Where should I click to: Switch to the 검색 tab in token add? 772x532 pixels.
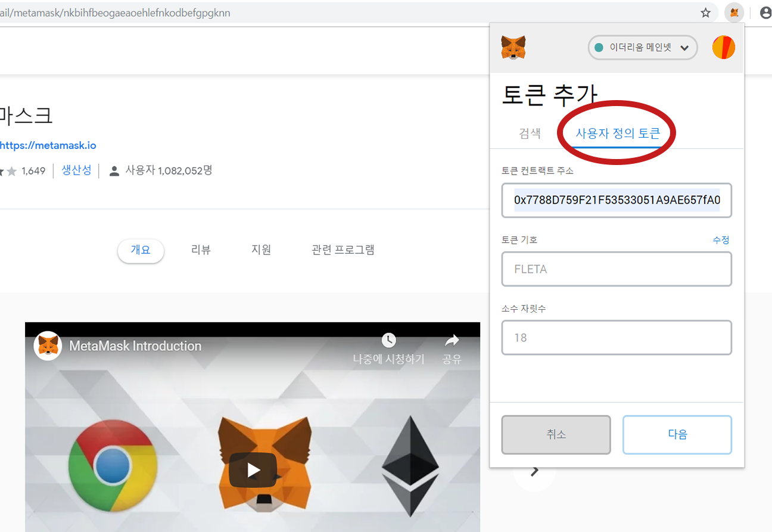tap(530, 133)
